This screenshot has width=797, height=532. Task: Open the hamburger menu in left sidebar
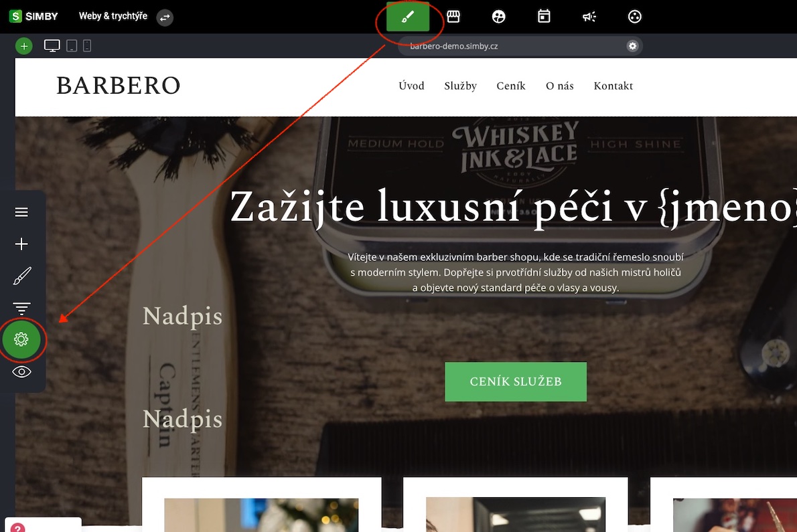click(21, 211)
